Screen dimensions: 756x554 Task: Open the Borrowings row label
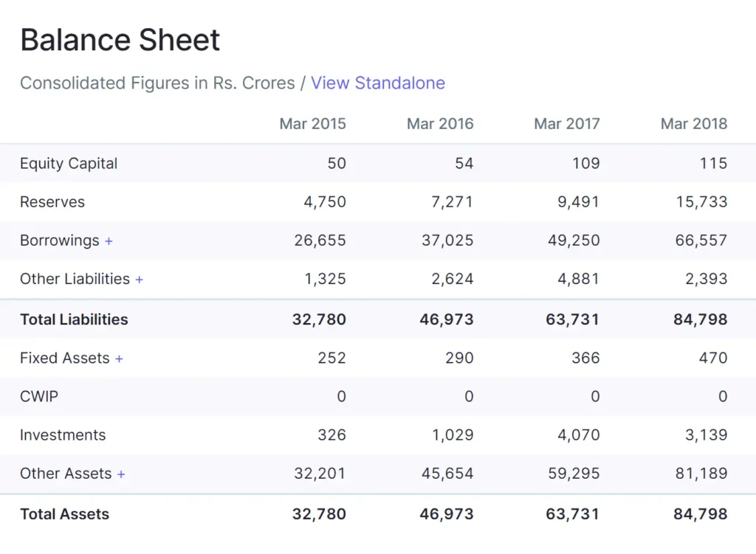tap(59, 240)
